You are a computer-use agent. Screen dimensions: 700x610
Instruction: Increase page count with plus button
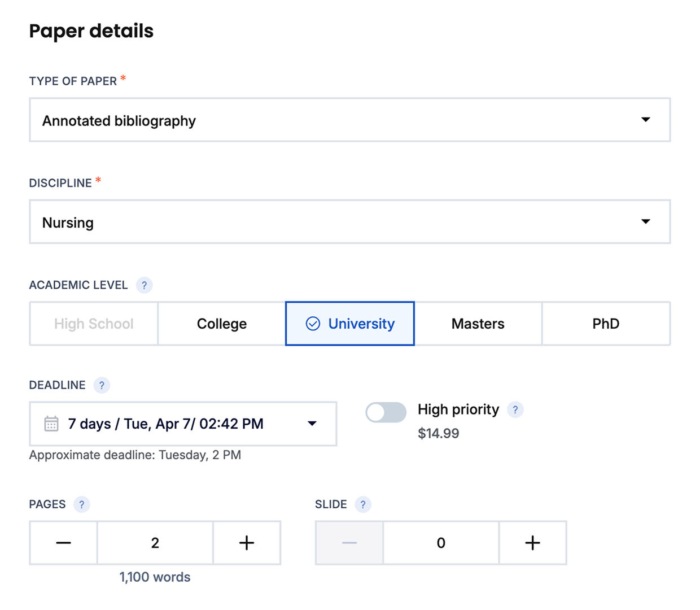point(247,543)
